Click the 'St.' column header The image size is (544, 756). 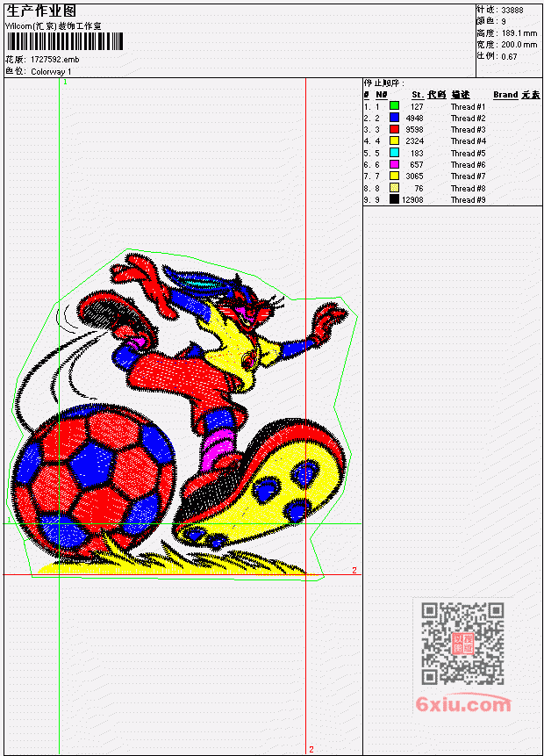point(418,95)
